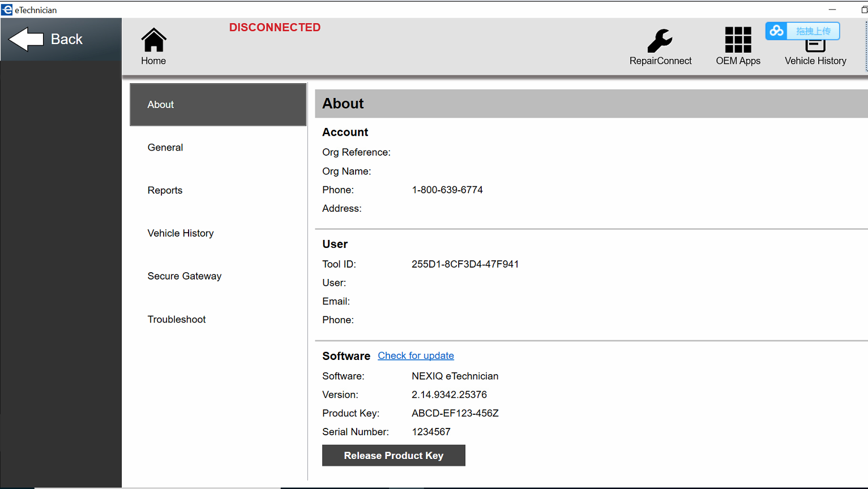Click the Back arrow icon
This screenshot has width=868, height=489.
click(x=26, y=40)
